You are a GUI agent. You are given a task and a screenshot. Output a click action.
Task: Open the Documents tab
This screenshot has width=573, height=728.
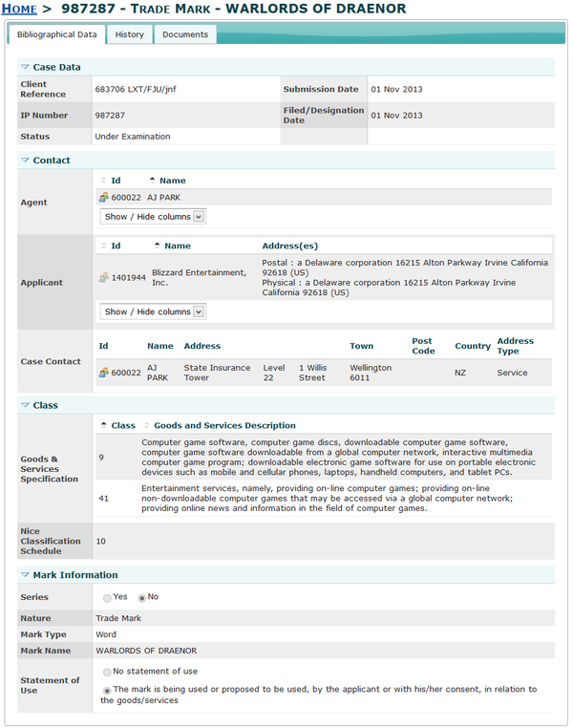[x=184, y=34]
